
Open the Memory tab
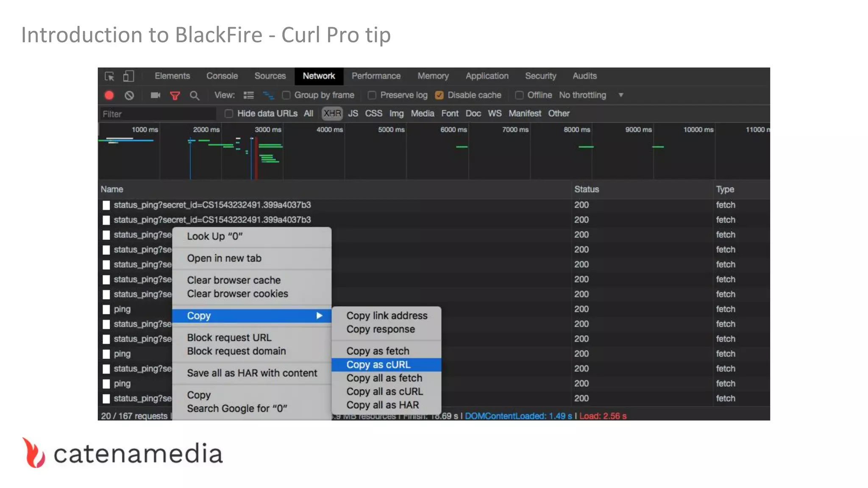[x=433, y=76]
